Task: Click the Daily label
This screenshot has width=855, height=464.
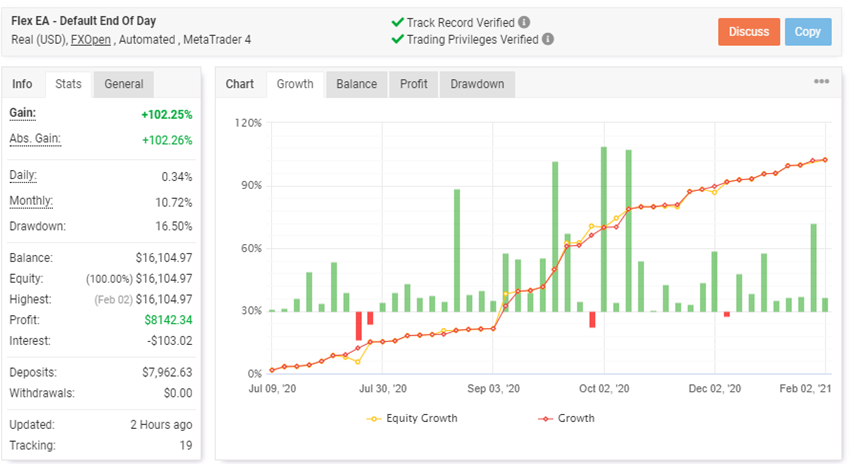Action: [x=23, y=176]
